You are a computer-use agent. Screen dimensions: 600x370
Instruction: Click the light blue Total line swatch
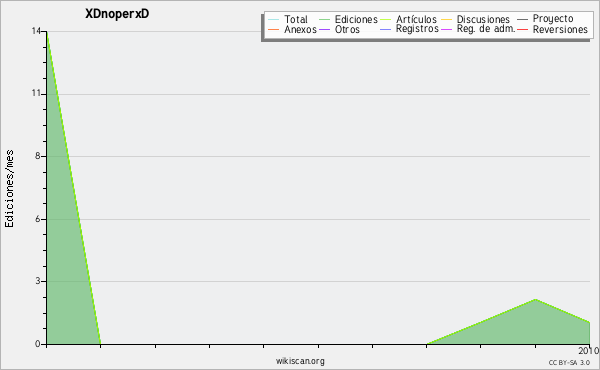[x=274, y=20]
